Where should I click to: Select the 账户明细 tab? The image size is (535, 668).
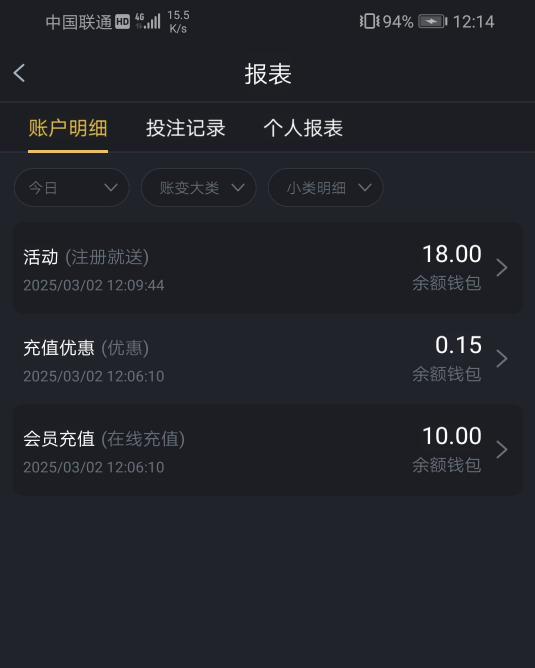pos(68,128)
